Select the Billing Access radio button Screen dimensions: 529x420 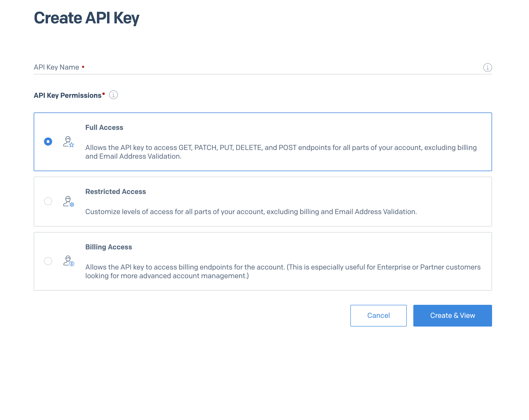[48, 261]
